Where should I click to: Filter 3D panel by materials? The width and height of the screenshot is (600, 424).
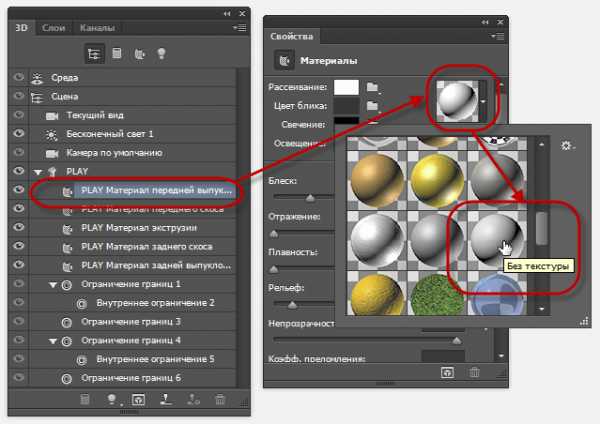pos(139,54)
